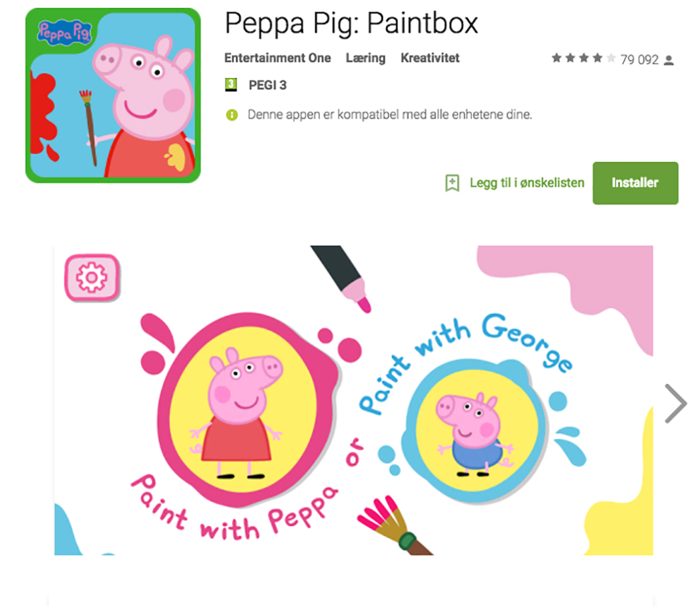Viewport: 700px width, 606px height.
Task: Open the Kreativitet category link
Action: point(430,58)
